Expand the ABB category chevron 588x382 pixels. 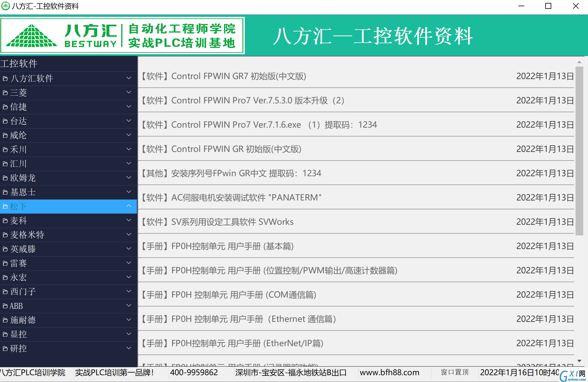click(129, 305)
